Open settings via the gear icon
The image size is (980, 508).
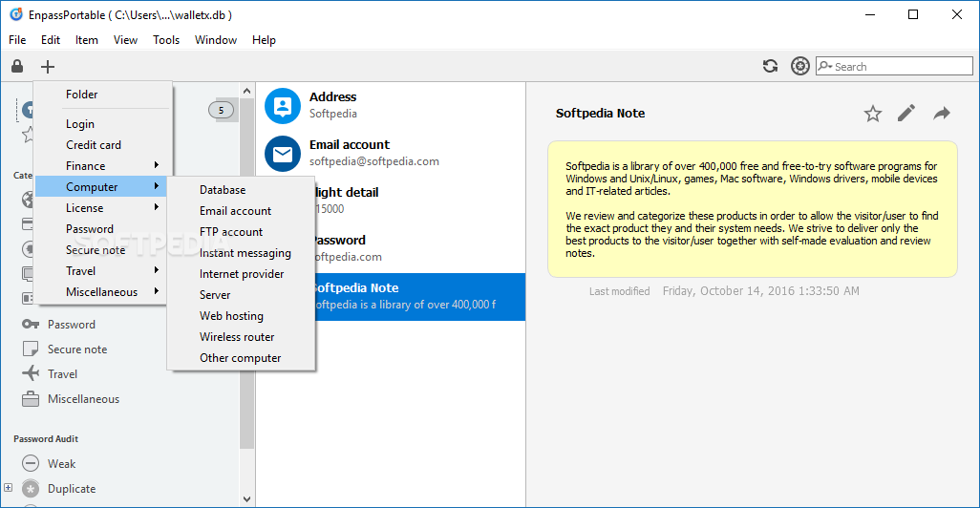click(800, 66)
